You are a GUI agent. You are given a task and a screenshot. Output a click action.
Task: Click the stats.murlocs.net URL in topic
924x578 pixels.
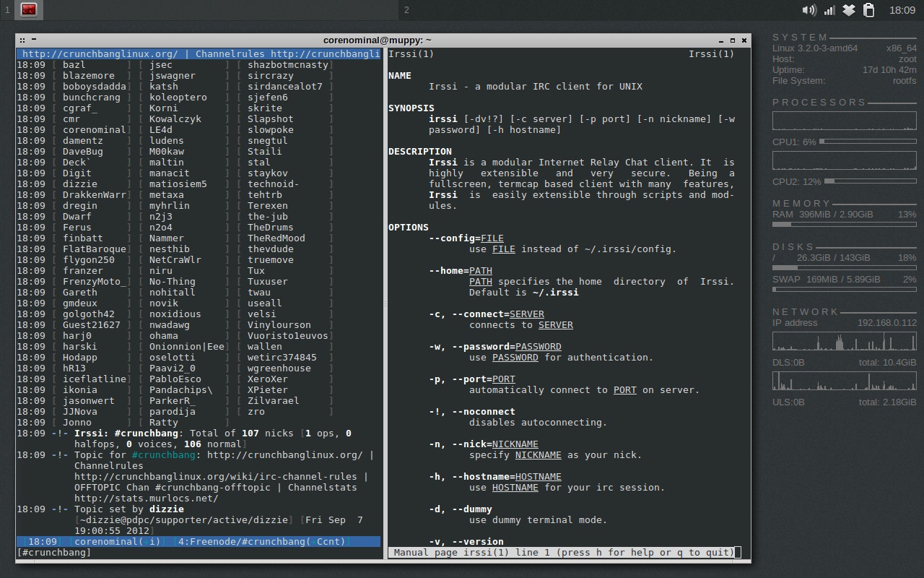(146, 498)
